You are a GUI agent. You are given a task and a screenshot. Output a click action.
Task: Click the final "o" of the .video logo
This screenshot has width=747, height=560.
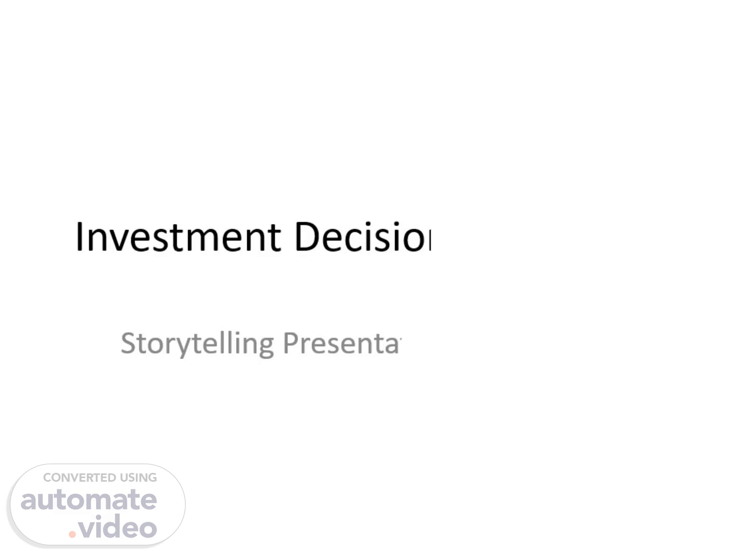pos(149,530)
